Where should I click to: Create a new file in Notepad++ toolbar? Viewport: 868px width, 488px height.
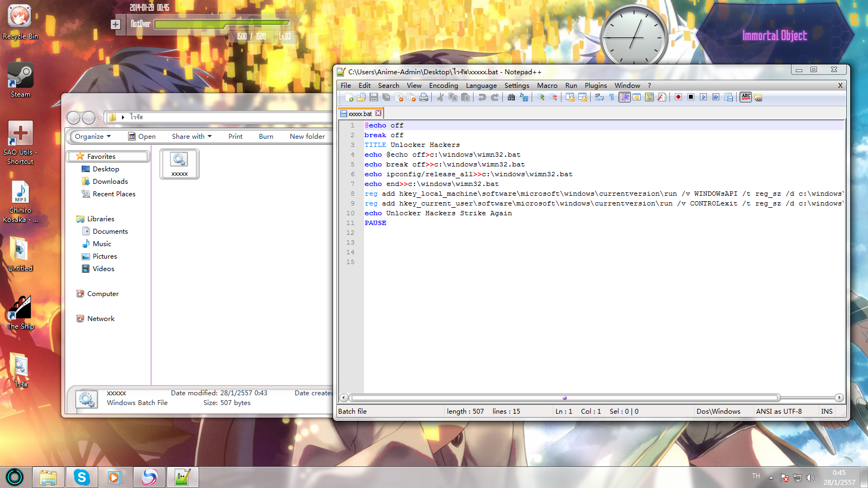coord(349,98)
